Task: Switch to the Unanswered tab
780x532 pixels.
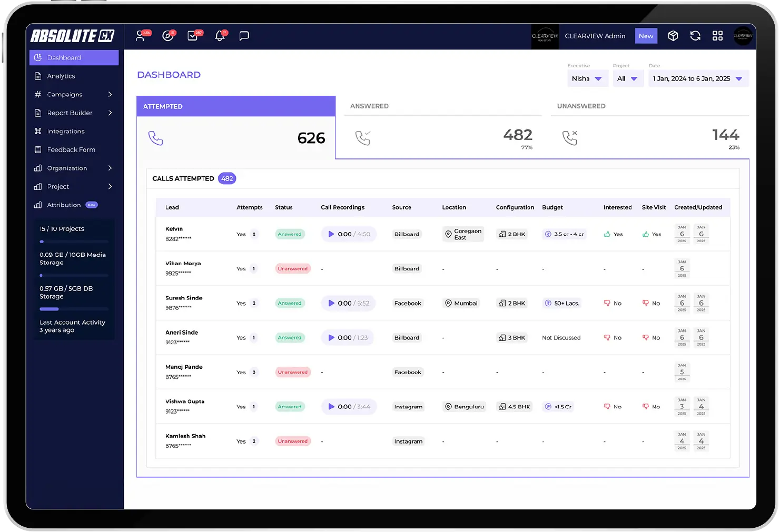Action: (649, 106)
